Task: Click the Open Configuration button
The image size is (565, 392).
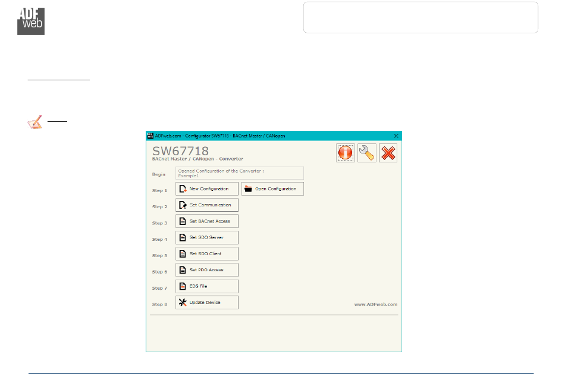Action: coord(272,189)
